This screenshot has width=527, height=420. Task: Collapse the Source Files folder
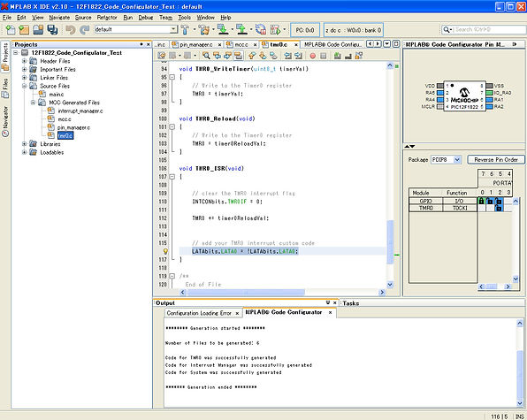[24, 86]
